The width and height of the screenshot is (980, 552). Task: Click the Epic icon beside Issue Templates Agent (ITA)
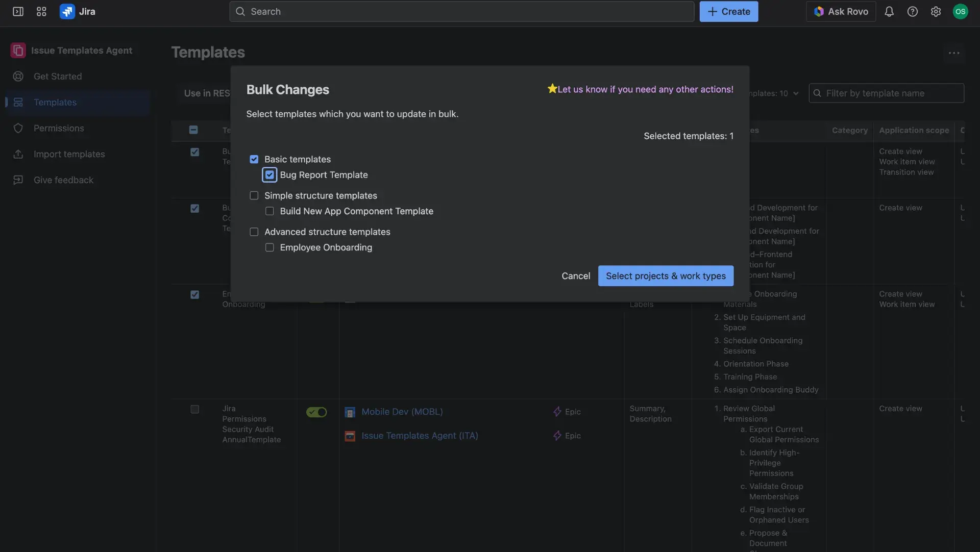click(556, 436)
